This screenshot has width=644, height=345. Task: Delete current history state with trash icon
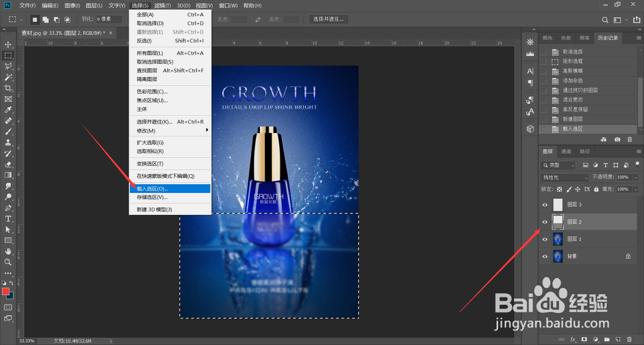click(x=630, y=139)
